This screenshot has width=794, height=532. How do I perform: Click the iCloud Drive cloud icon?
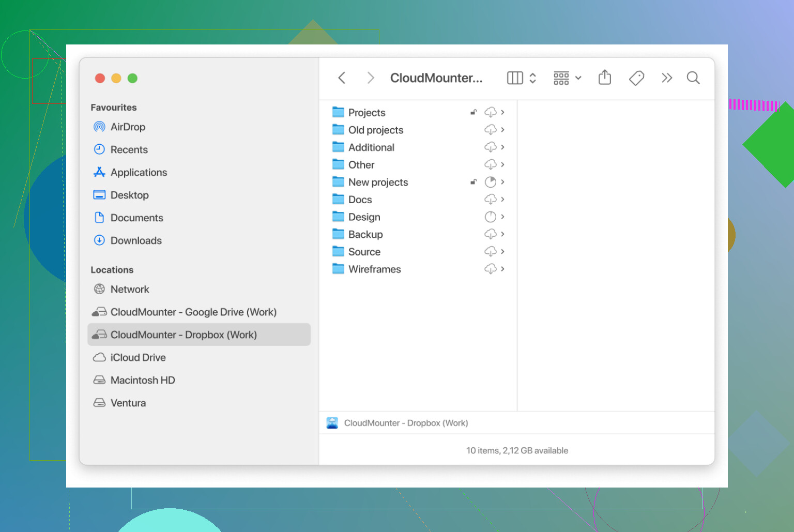99,357
